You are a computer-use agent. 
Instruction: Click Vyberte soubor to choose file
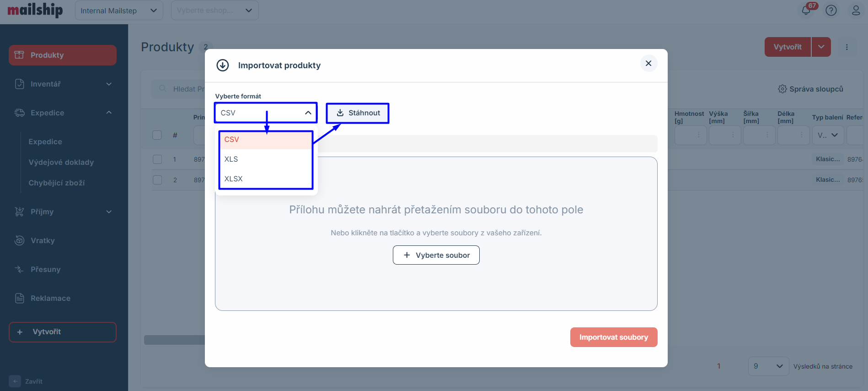436,255
